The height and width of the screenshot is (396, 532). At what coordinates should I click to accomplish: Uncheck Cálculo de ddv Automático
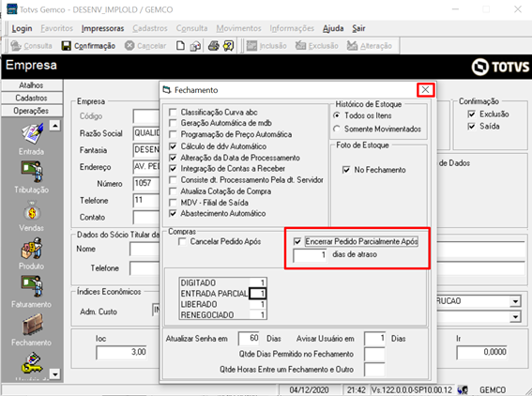(x=173, y=146)
